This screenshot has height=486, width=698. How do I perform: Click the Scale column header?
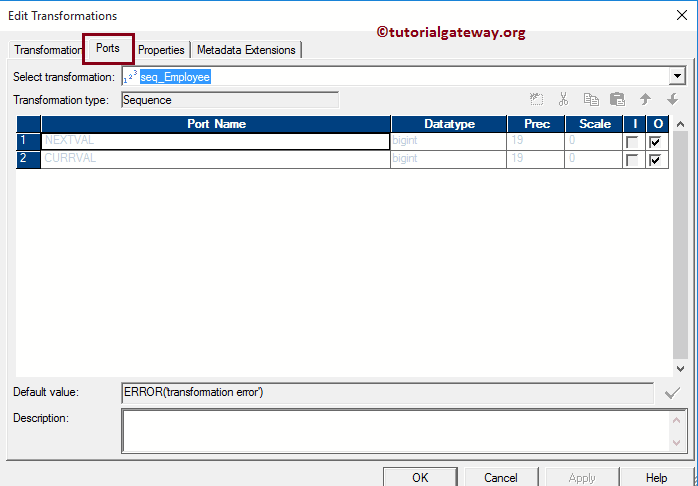[594, 124]
